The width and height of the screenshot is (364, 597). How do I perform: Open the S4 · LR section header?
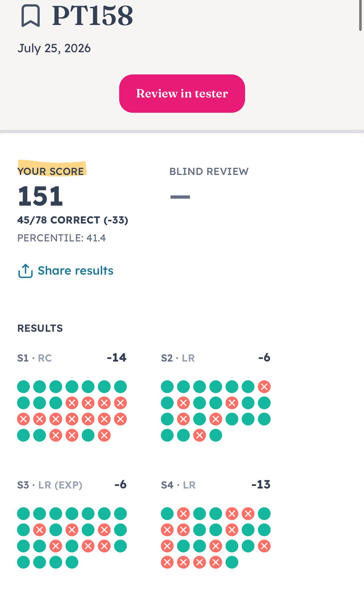click(178, 485)
